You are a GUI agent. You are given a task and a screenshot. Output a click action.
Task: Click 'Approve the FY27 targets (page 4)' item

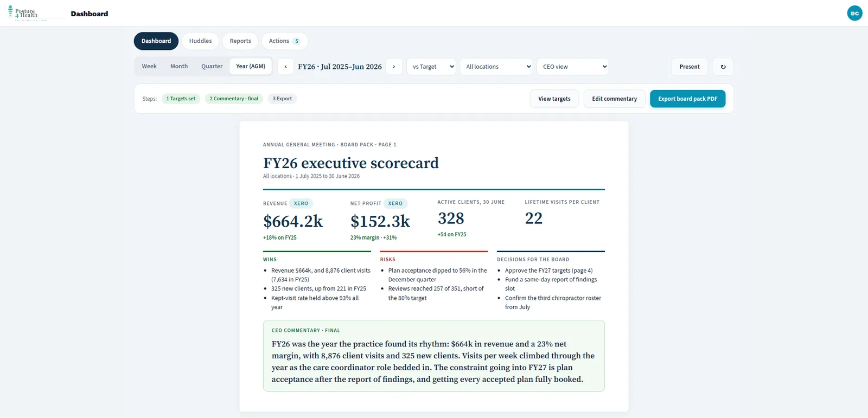tap(549, 271)
